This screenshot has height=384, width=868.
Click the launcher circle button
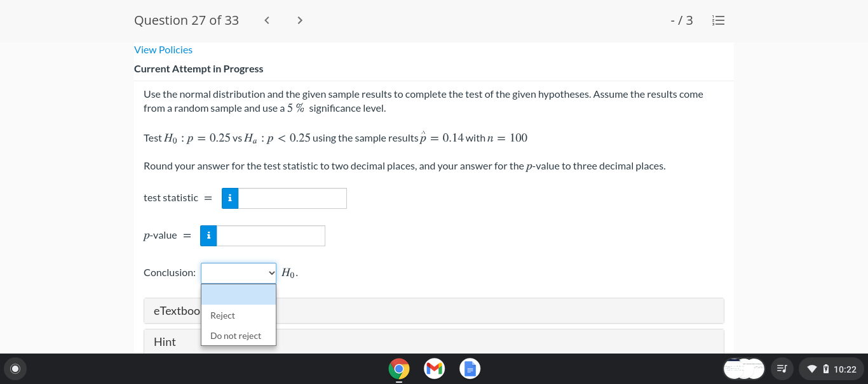pos(15,369)
